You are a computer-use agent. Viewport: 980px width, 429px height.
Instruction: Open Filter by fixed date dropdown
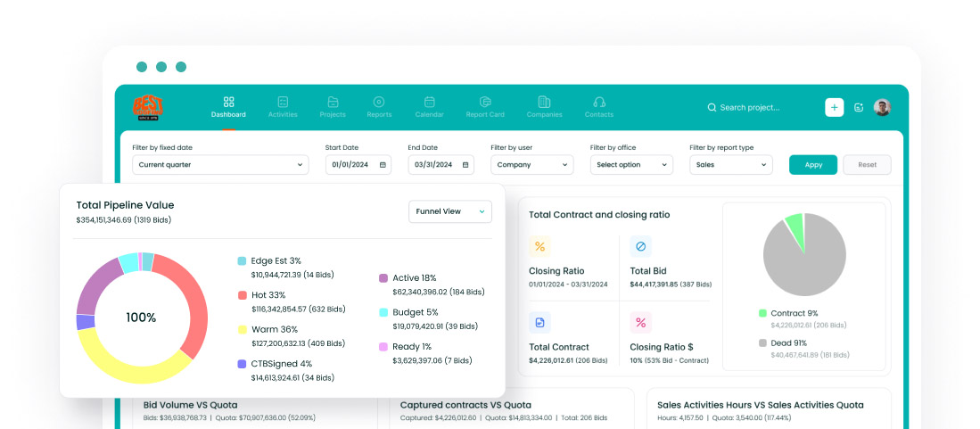click(220, 165)
